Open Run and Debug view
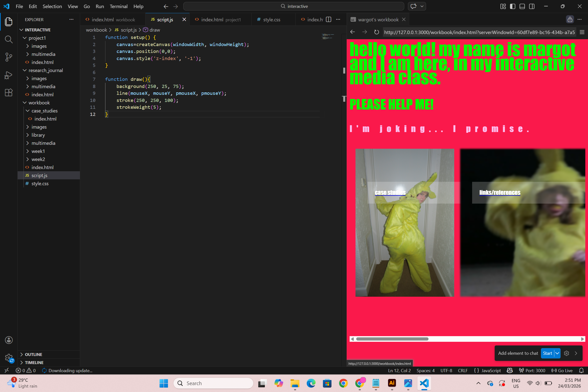Viewport: 588px width, 392px height. [x=9, y=75]
